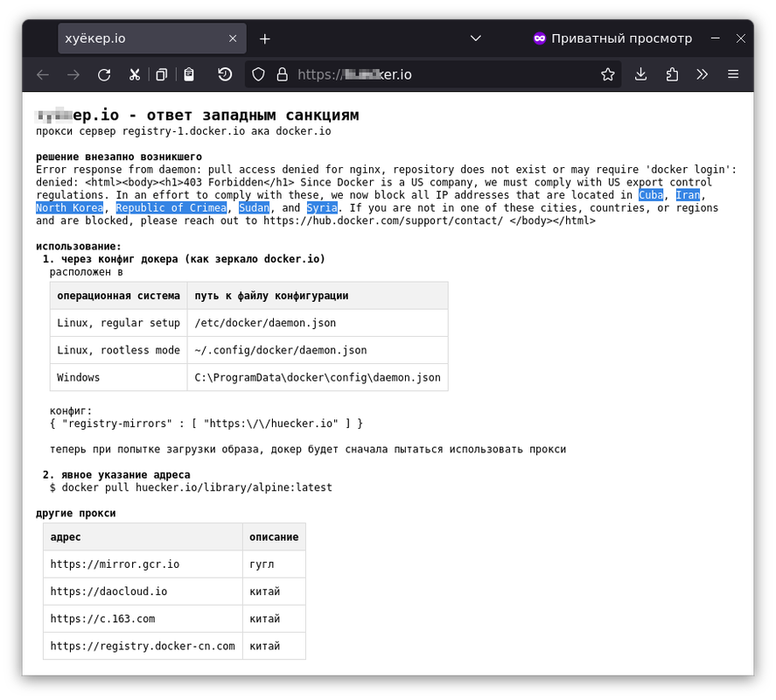Click header путь к файлу конфигурации

click(318, 296)
